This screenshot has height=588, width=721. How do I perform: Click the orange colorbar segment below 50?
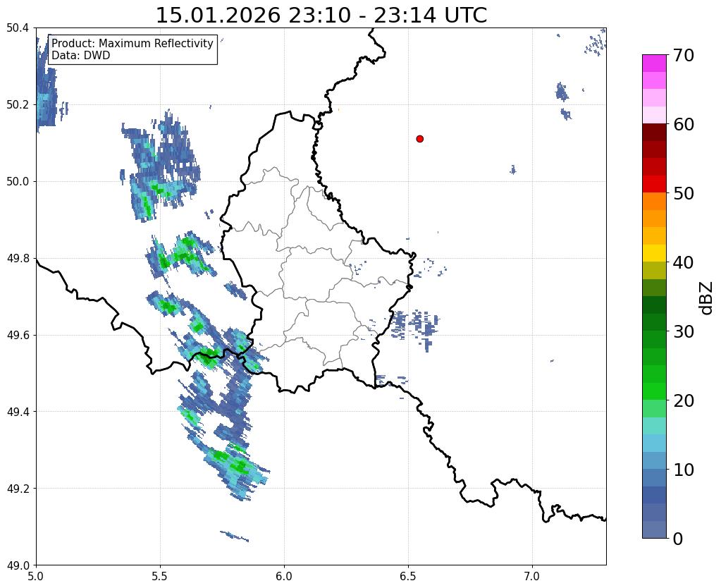point(654,202)
